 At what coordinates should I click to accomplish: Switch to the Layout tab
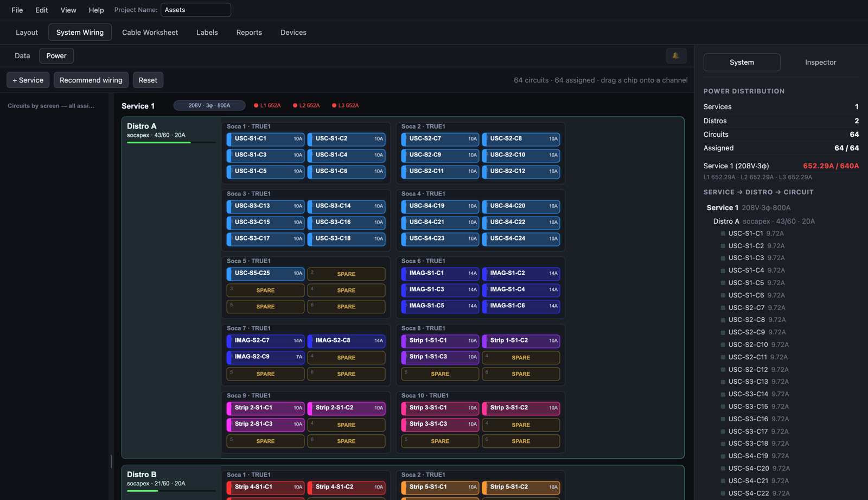point(27,32)
